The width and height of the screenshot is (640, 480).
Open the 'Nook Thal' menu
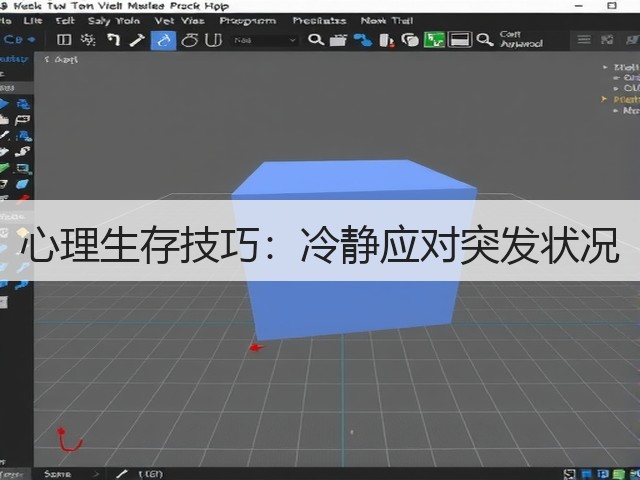coord(387,20)
